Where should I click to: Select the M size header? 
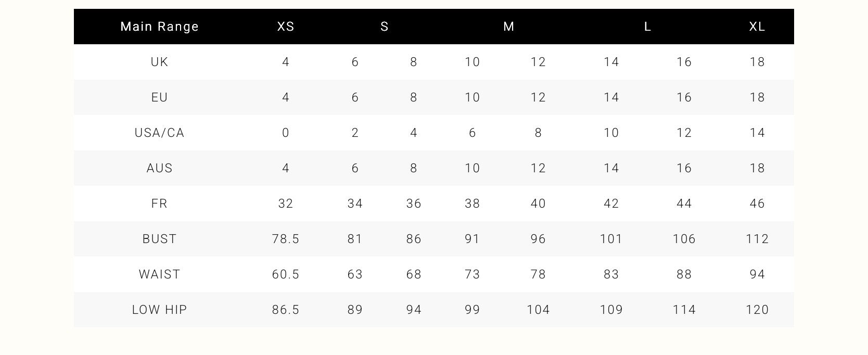click(x=509, y=27)
